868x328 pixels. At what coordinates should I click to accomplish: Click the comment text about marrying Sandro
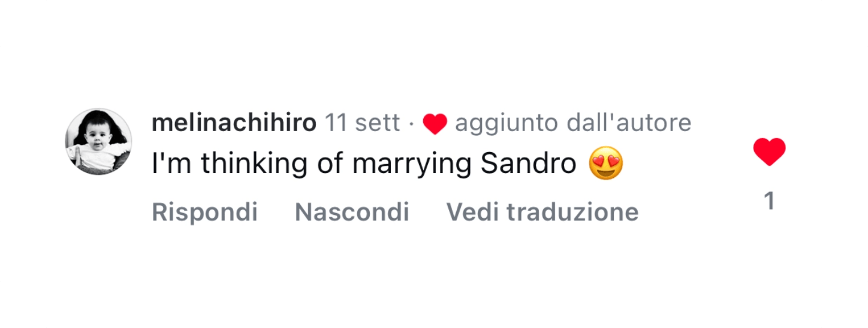click(364, 164)
